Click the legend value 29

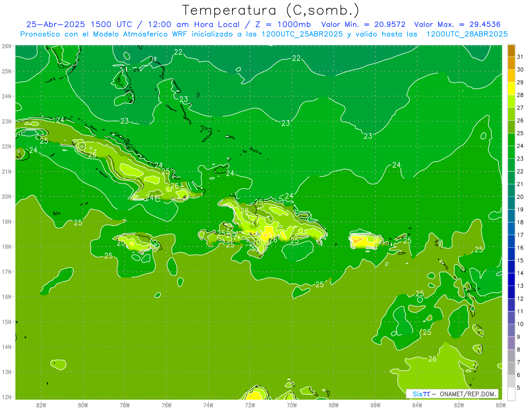520,82
